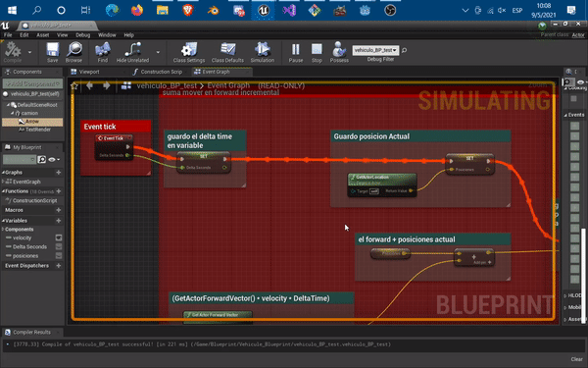The height and width of the screenshot is (368, 588).
Task: Open the vehiculo_BP_test debug filter dropdown
Action: pyautogui.click(x=375, y=50)
